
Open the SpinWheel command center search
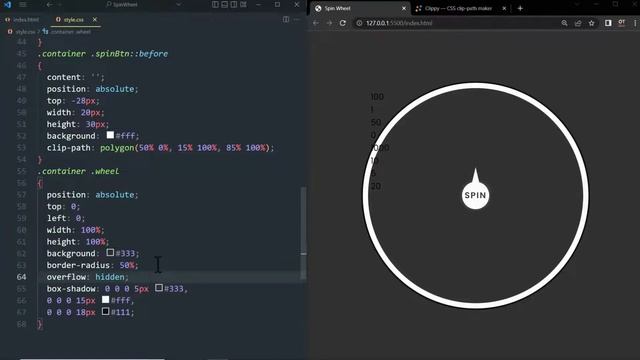(122, 4)
